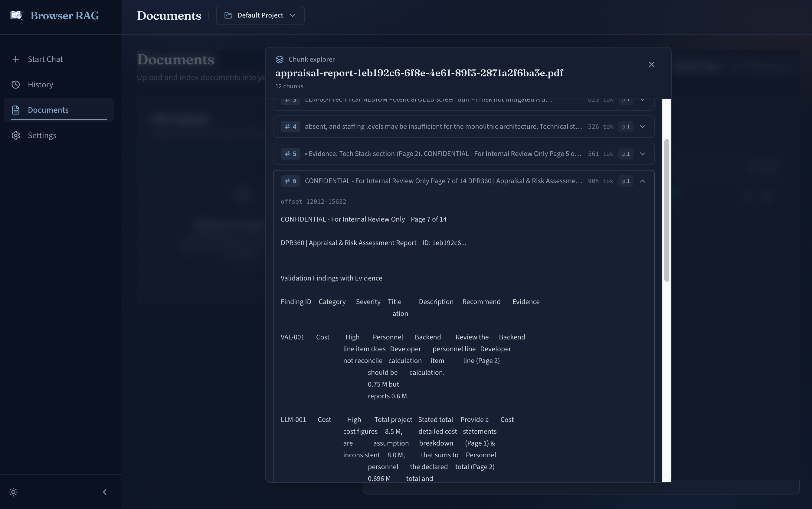Click the appraisal-report PDF filename title
812x509 pixels.
click(419, 73)
